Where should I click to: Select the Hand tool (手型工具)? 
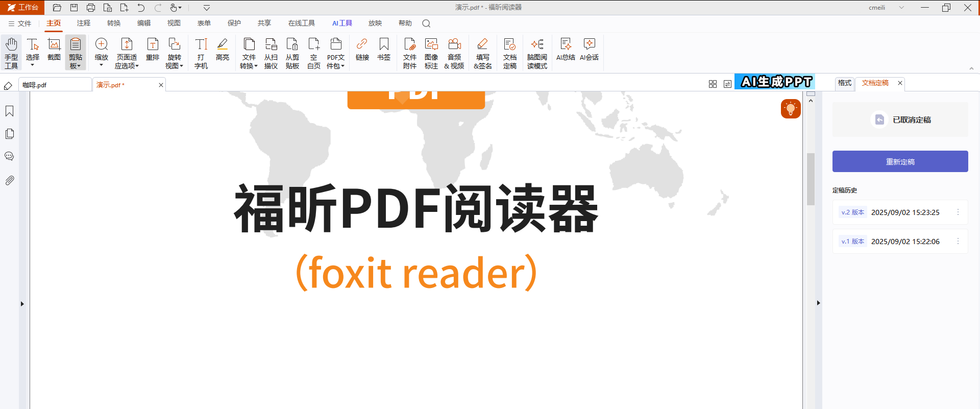coord(11,53)
